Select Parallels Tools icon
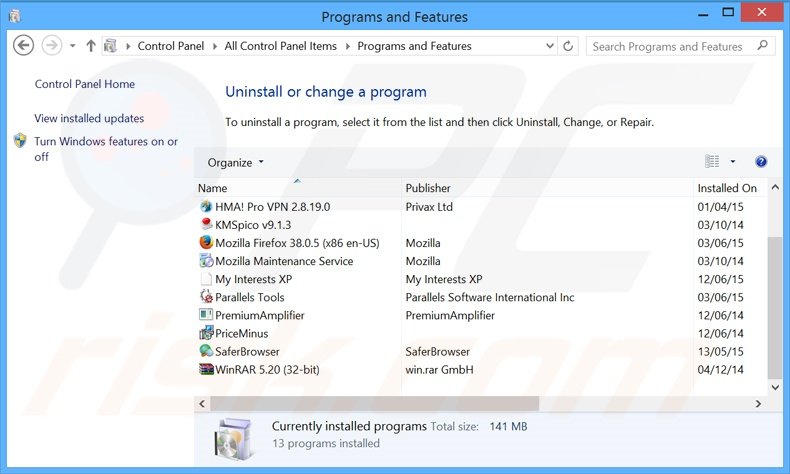 pyautogui.click(x=206, y=297)
